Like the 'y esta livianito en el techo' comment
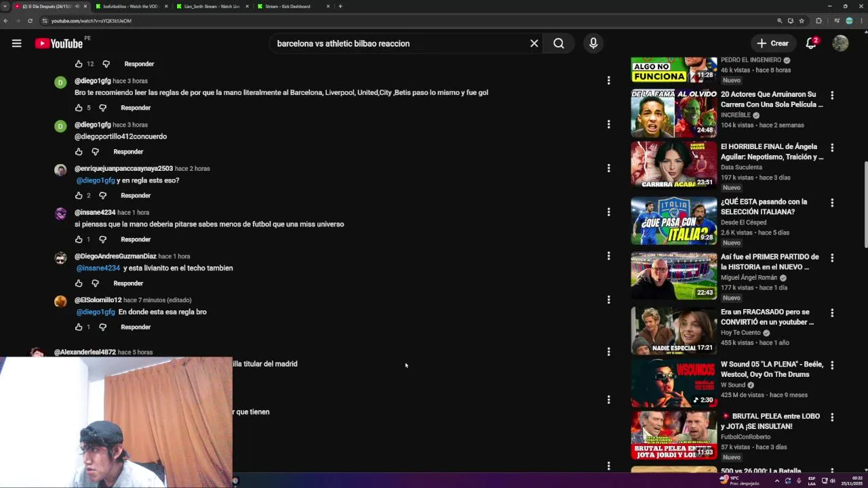This screenshot has height=488, width=868. click(x=79, y=283)
